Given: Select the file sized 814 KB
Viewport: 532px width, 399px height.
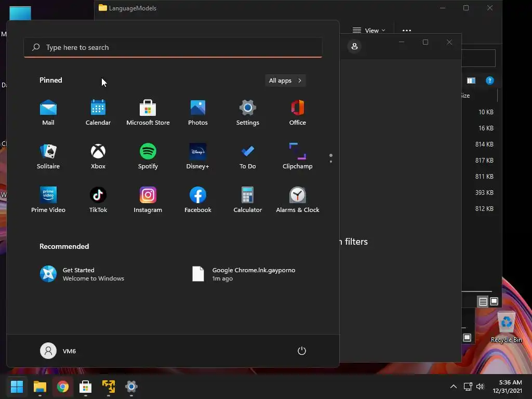Looking at the screenshot, I should pos(484,144).
